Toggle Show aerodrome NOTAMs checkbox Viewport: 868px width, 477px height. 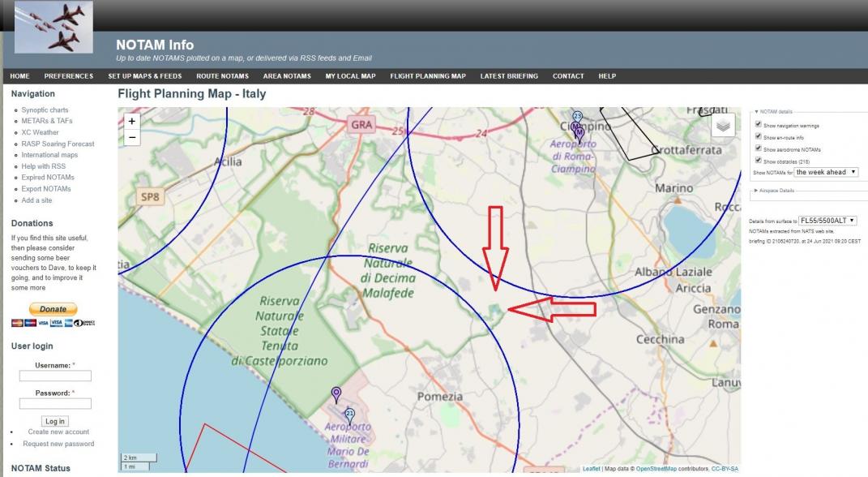[759, 148]
